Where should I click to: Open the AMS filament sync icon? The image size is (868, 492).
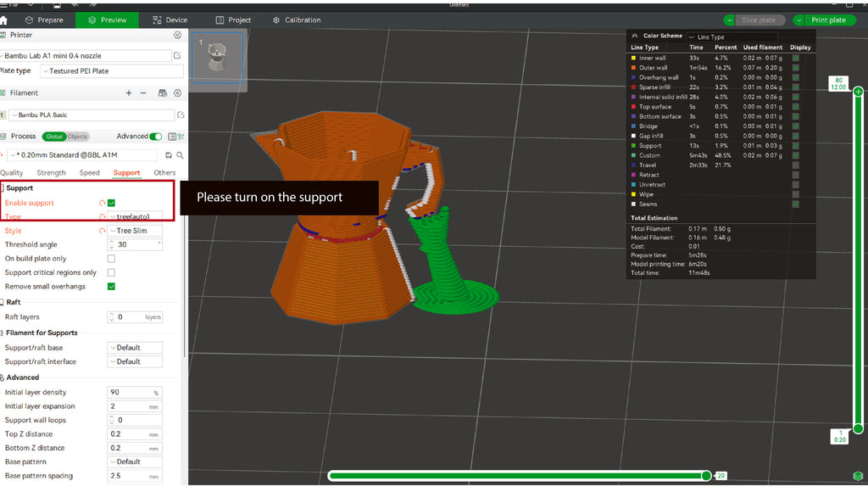pos(162,93)
